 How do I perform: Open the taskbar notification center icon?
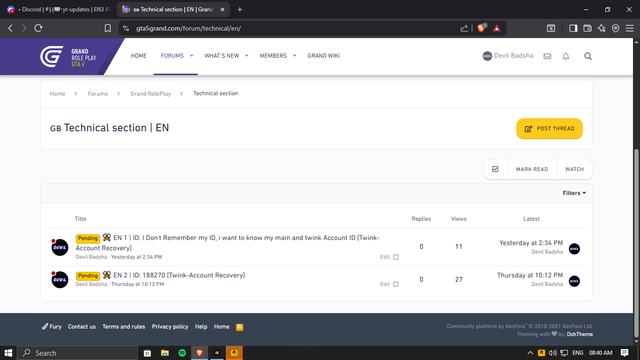(x=624, y=353)
